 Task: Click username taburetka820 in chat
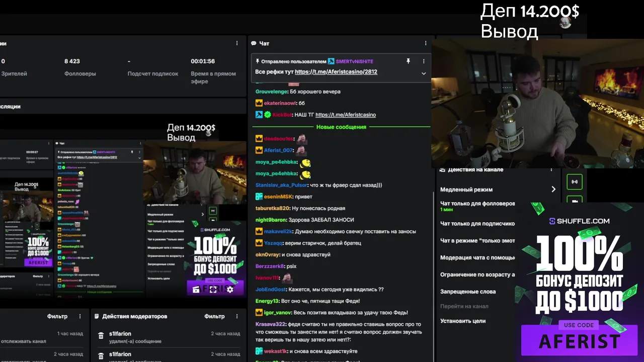(x=272, y=208)
